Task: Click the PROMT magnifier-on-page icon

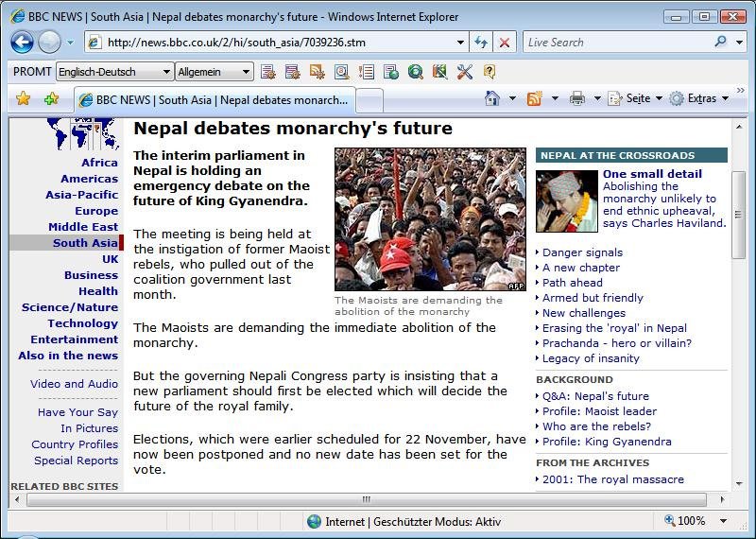Action: (x=341, y=72)
